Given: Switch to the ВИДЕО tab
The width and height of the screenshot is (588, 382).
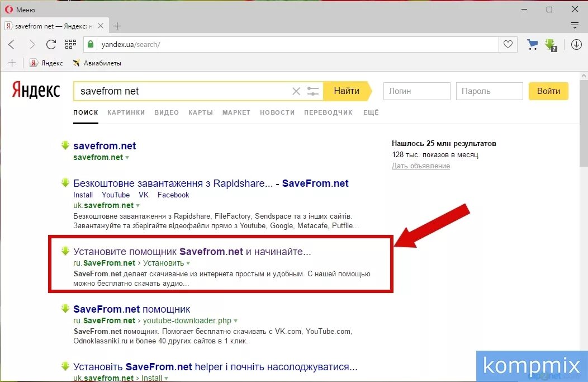Looking at the screenshot, I should point(167,112).
